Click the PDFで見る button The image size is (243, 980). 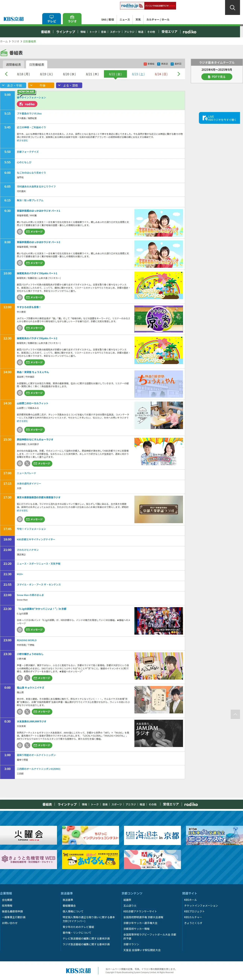[217, 77]
